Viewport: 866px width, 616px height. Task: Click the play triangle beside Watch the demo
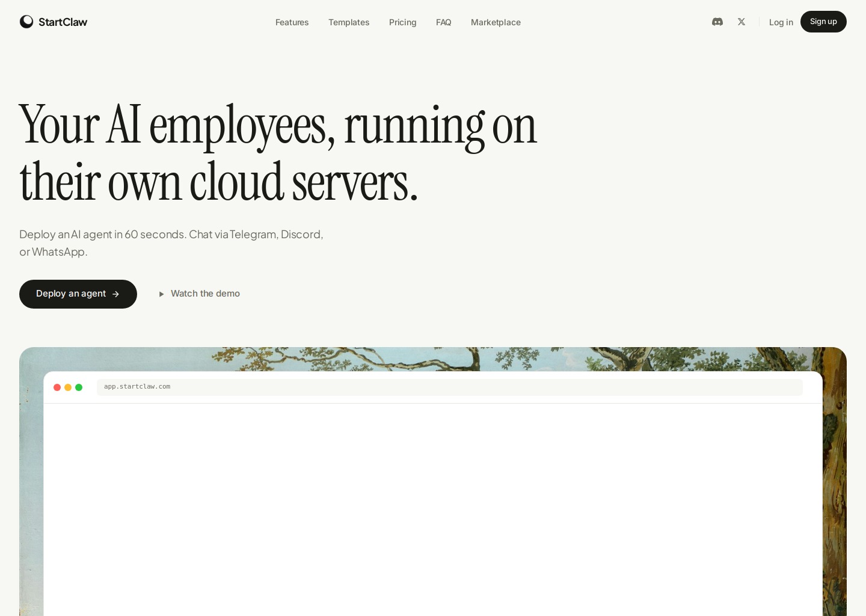[x=161, y=294]
